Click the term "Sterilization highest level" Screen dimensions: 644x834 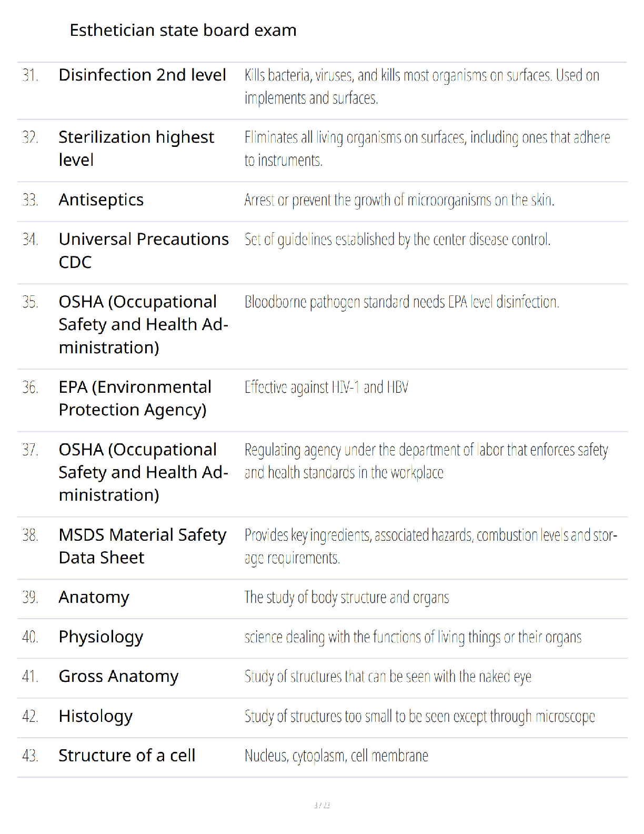pyautogui.click(x=136, y=148)
